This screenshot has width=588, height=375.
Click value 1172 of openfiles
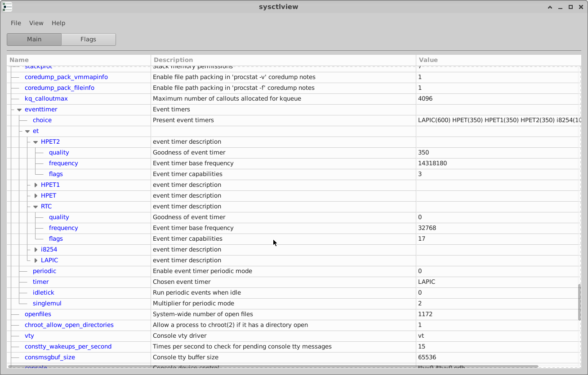pyautogui.click(x=425, y=314)
